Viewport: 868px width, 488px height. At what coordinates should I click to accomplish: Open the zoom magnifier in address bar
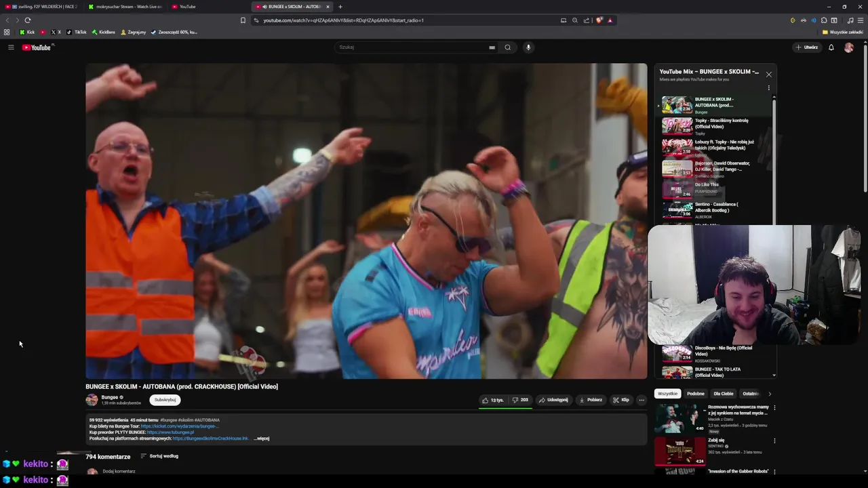click(575, 20)
